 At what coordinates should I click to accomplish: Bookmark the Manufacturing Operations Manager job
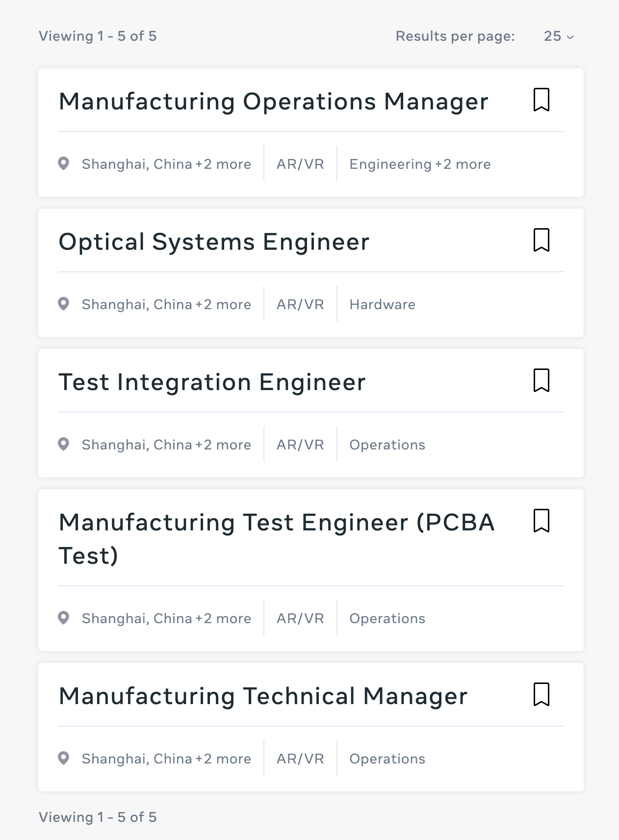541,100
